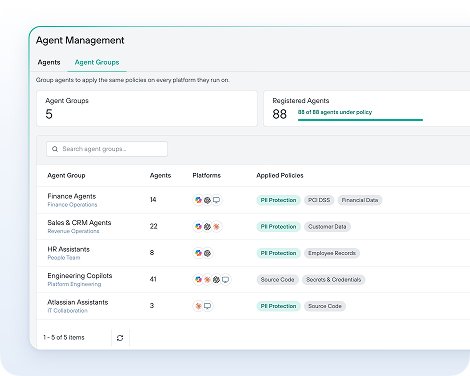The height and width of the screenshot is (376, 470).
Task: Select the HR Assistants group name
Action: click(x=69, y=249)
